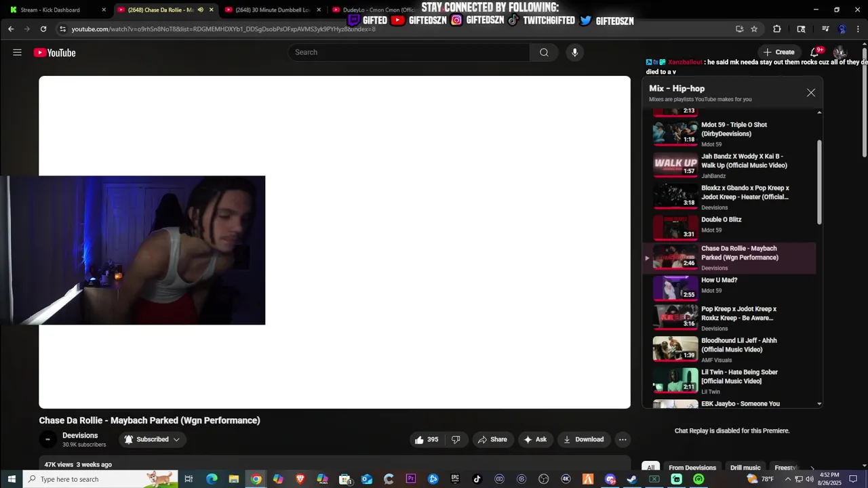Open the Chrome profile avatar
This screenshot has height=488, width=868.
coord(842,29)
